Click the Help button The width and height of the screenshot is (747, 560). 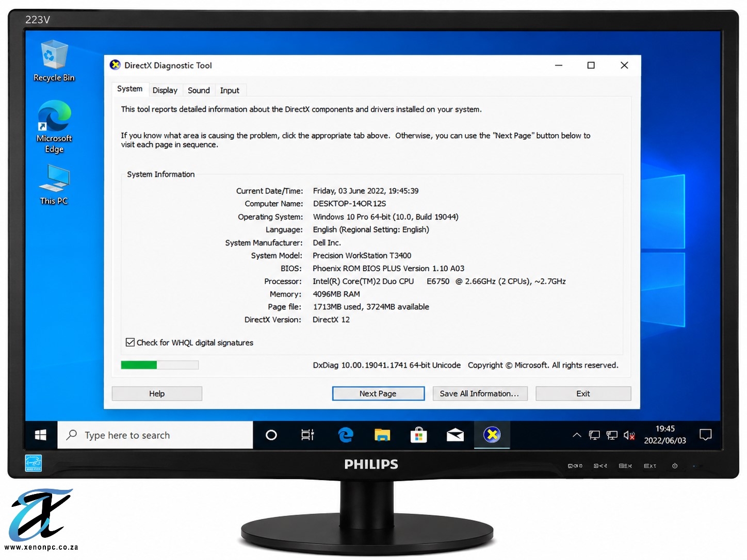pyautogui.click(x=157, y=393)
